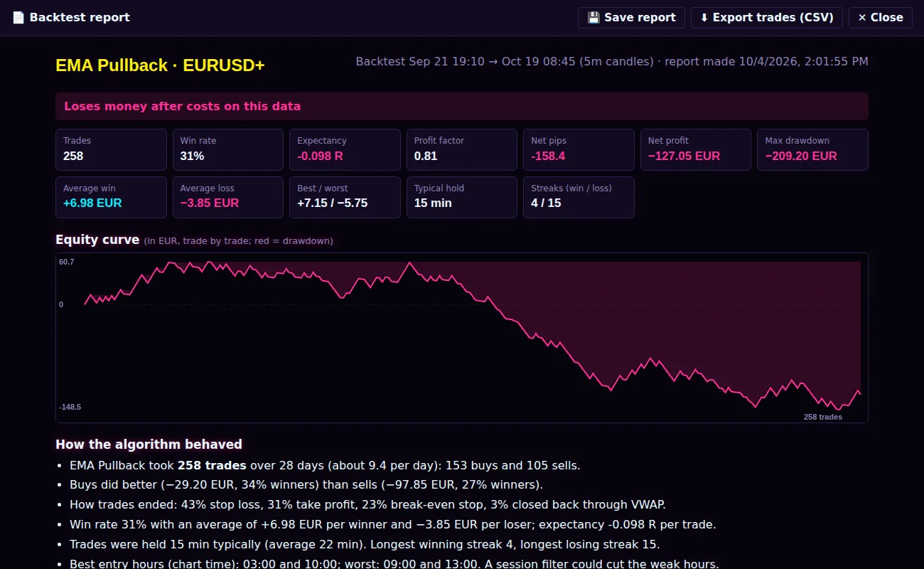Click the How the algorithm behaved heading
The width and height of the screenshot is (924, 569).
click(149, 445)
